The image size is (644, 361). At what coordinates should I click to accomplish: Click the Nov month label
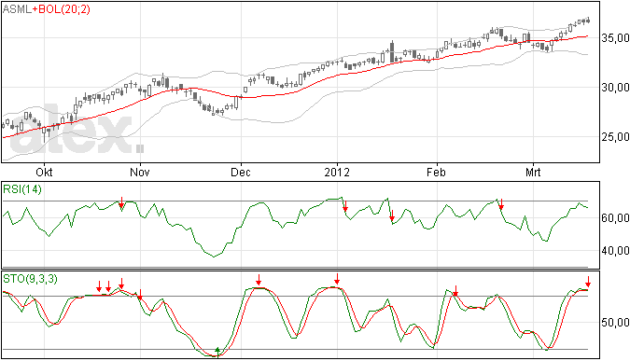click(140, 172)
